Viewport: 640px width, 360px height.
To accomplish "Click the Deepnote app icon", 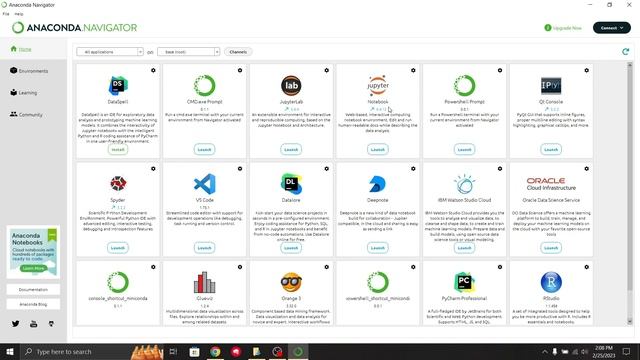I will [378, 184].
